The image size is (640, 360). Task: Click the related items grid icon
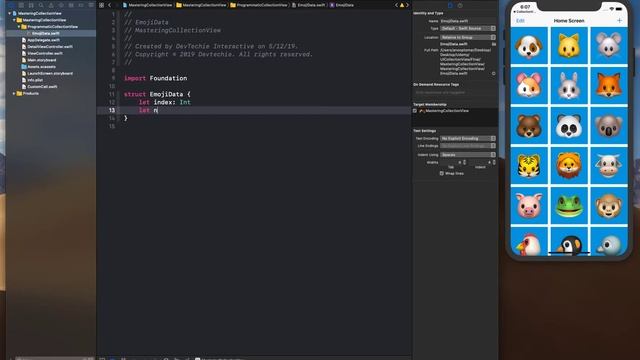coord(101,5)
